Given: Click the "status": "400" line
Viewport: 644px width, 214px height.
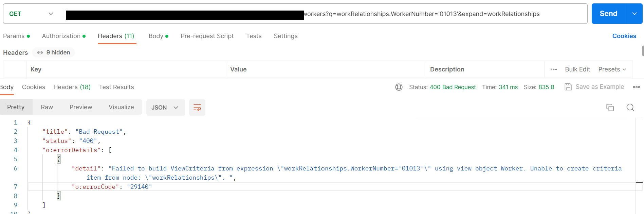Looking at the screenshot, I should (x=71, y=141).
